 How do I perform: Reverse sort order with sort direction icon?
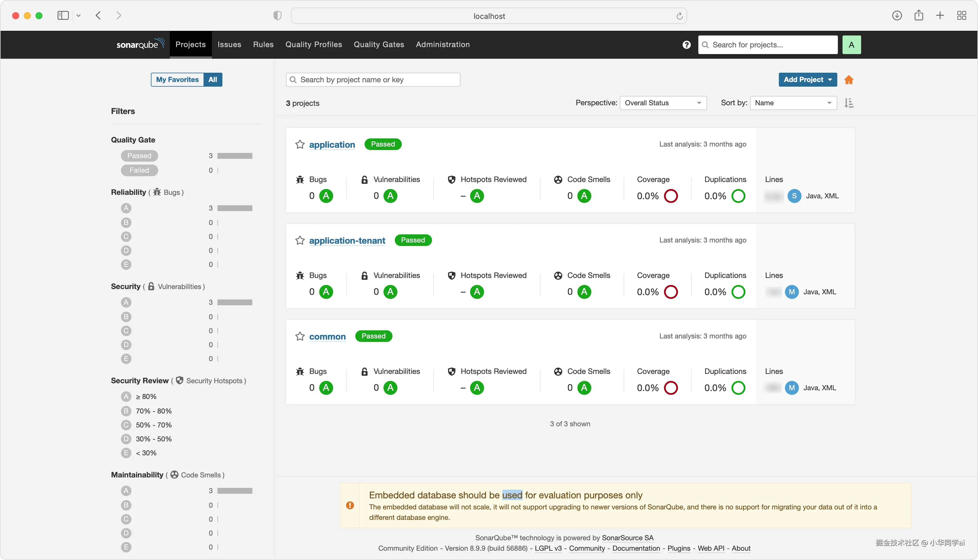pyautogui.click(x=849, y=103)
